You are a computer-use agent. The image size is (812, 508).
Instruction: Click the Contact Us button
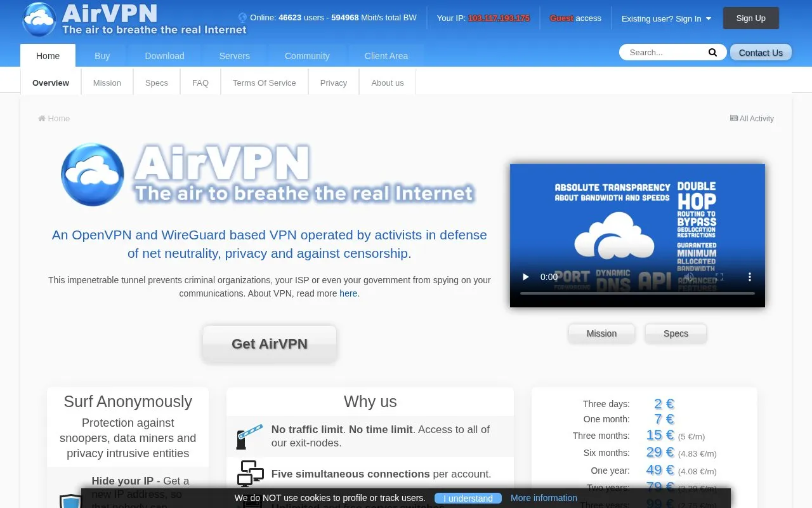761,53
